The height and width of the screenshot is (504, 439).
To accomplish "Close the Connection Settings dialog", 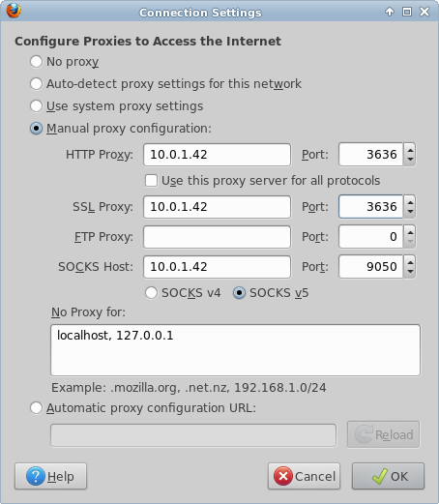I will tap(424, 12).
